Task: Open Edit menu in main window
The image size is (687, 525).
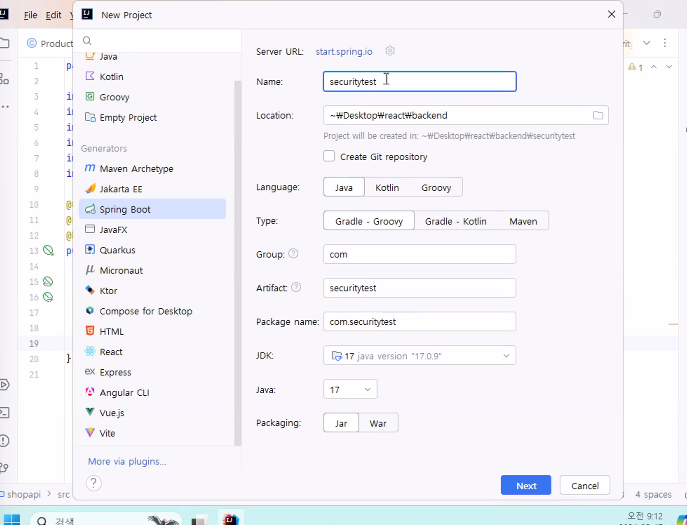Action: pyautogui.click(x=53, y=15)
